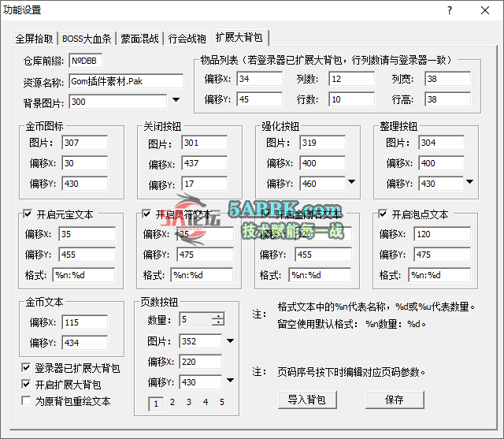
Task: Close the 功能设置 dialog window
Action: (485, 10)
